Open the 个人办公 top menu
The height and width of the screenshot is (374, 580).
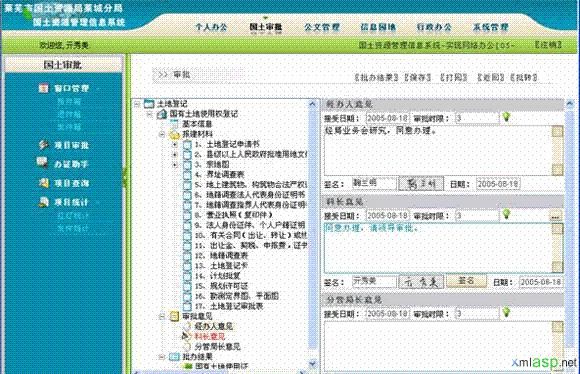click(211, 27)
